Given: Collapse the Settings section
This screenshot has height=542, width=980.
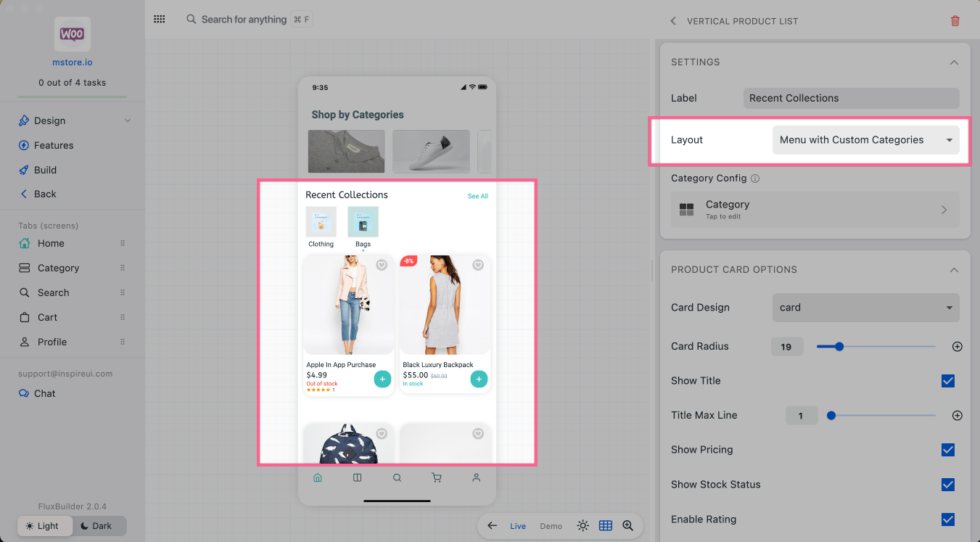Looking at the screenshot, I should click(954, 62).
